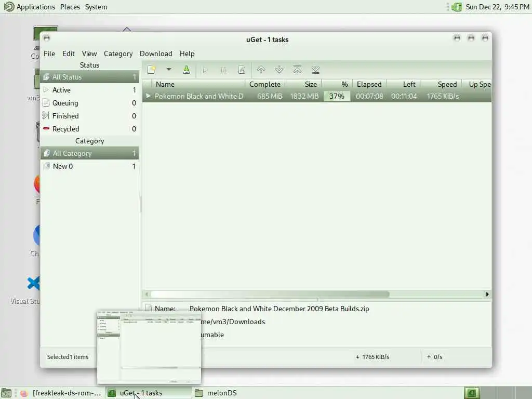Switch to uGet taskbar button
The width and height of the screenshot is (532, 399).
pos(148,393)
